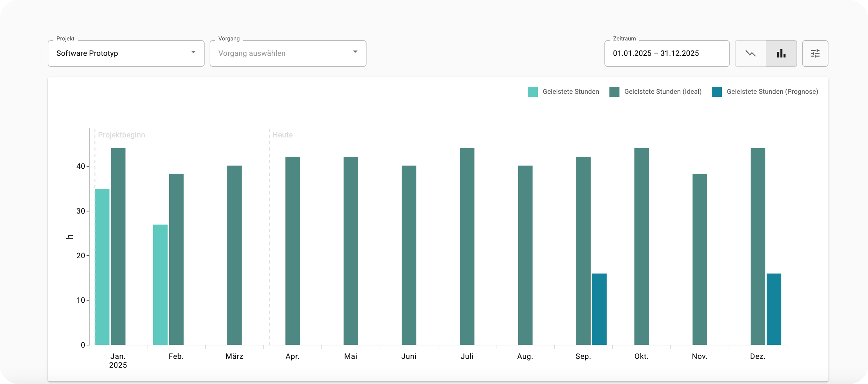Switch to line chart view
The height and width of the screenshot is (384, 868).
750,53
